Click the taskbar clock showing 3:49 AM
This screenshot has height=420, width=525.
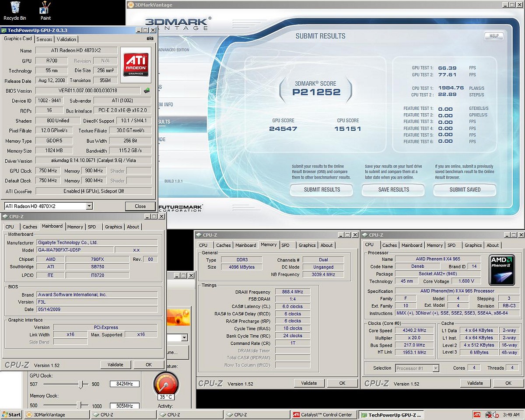511,414
